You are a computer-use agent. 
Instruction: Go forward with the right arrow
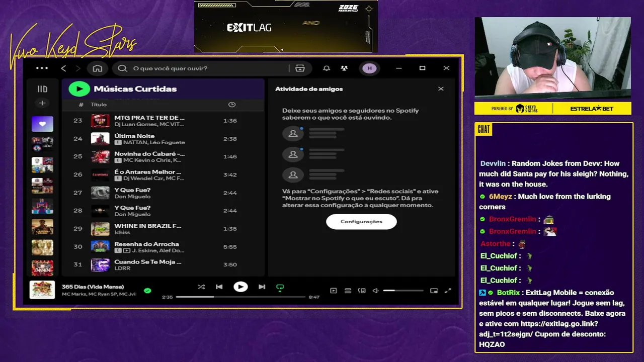tap(77, 68)
